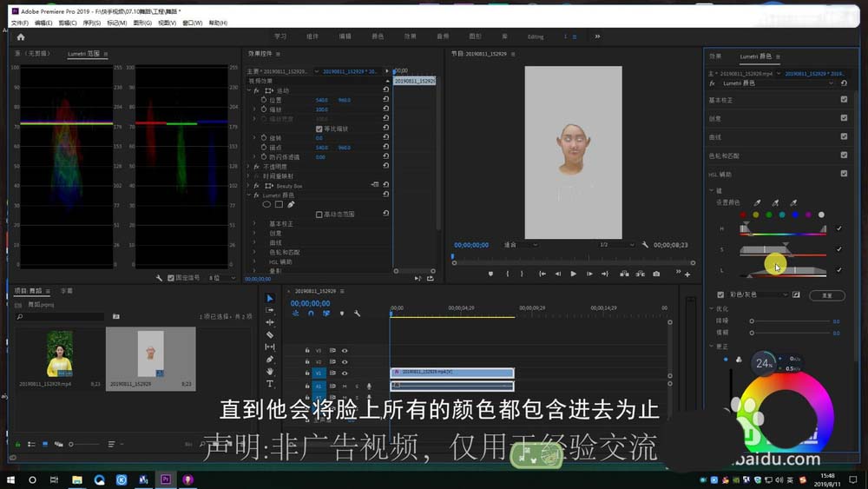The width and height of the screenshot is (868, 489).
Task: Add a marker in the timeline
Action: (341, 314)
